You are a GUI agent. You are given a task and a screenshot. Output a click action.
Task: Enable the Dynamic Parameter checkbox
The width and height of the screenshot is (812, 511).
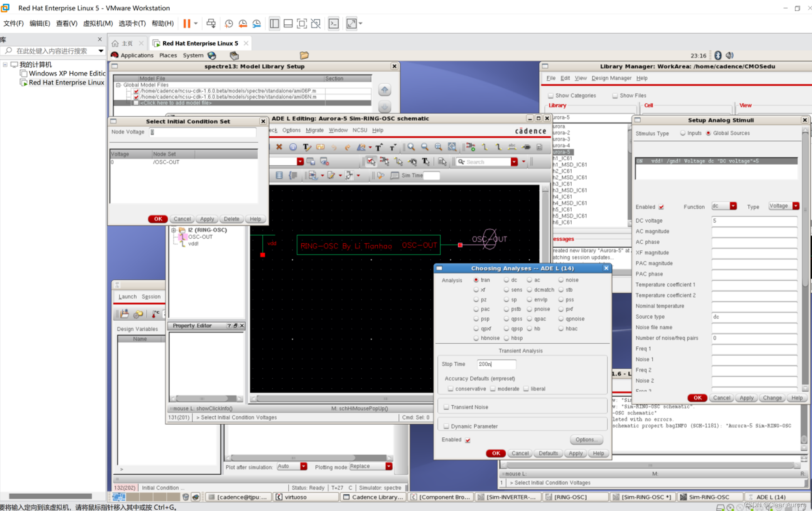click(446, 426)
